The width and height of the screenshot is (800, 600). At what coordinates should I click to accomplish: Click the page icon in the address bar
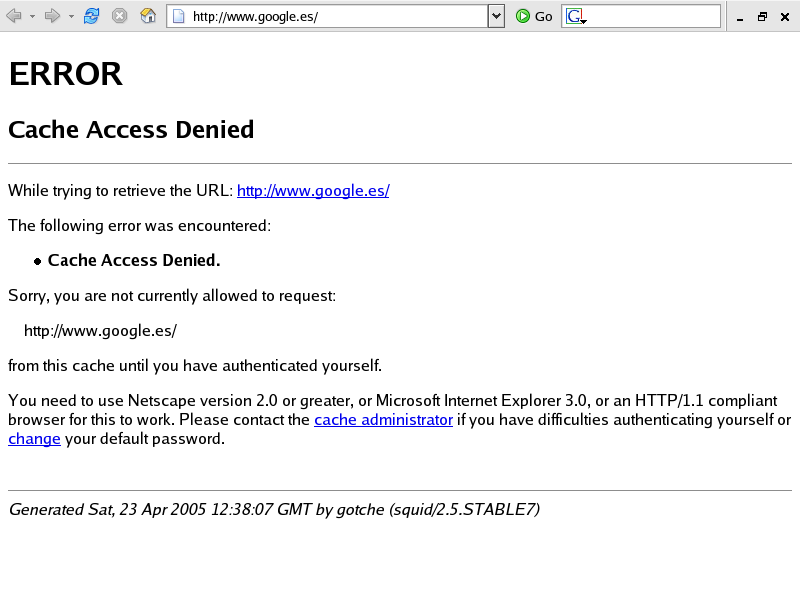click(179, 17)
